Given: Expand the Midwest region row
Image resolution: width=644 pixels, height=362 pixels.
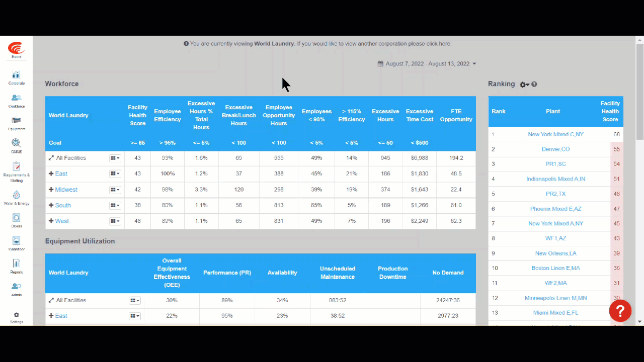Looking at the screenshot, I should tap(51, 190).
